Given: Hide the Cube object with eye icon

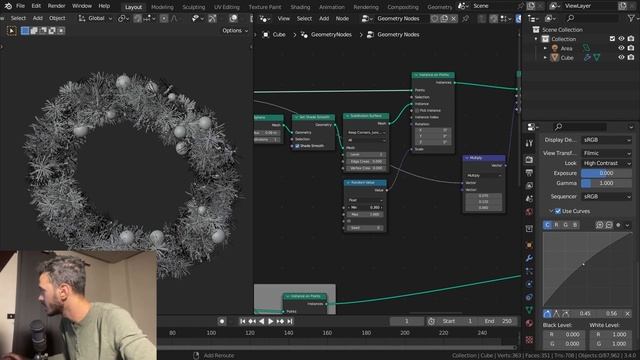Looking at the screenshot, I should tap(621, 58).
